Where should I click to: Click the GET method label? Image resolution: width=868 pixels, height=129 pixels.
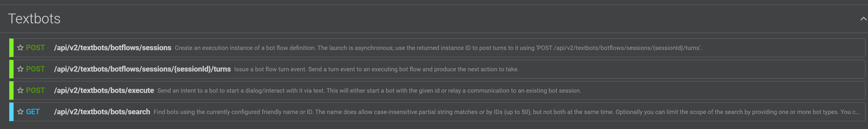coord(33,112)
